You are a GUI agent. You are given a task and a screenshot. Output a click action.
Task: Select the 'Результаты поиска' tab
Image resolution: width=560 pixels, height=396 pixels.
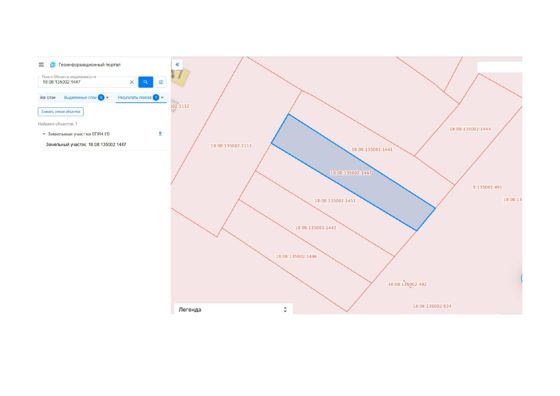pos(135,97)
